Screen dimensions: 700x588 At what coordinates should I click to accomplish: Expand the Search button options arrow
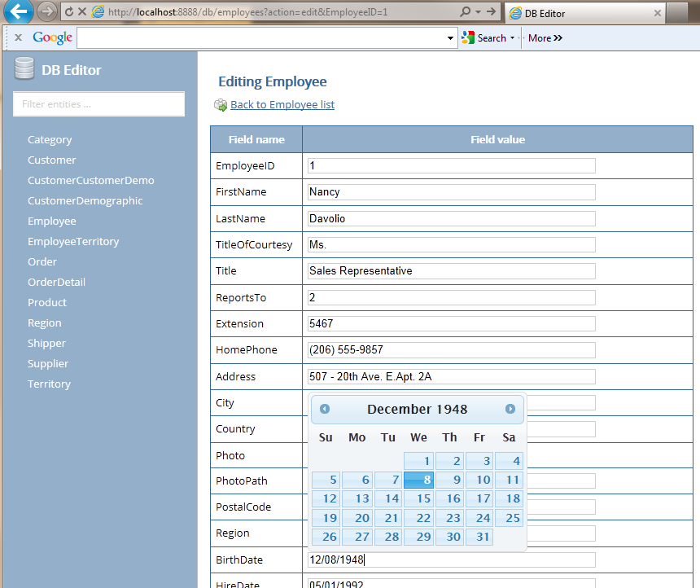[512, 37]
